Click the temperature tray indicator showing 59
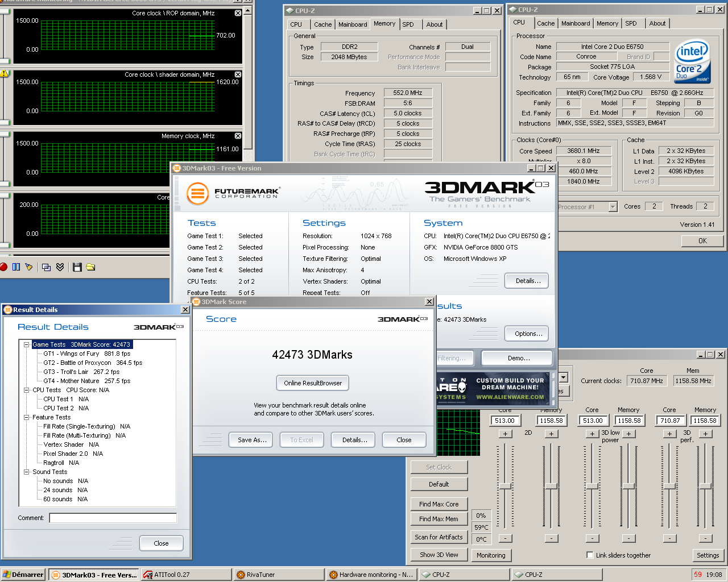This screenshot has height=582, width=728. pyautogui.click(x=698, y=575)
